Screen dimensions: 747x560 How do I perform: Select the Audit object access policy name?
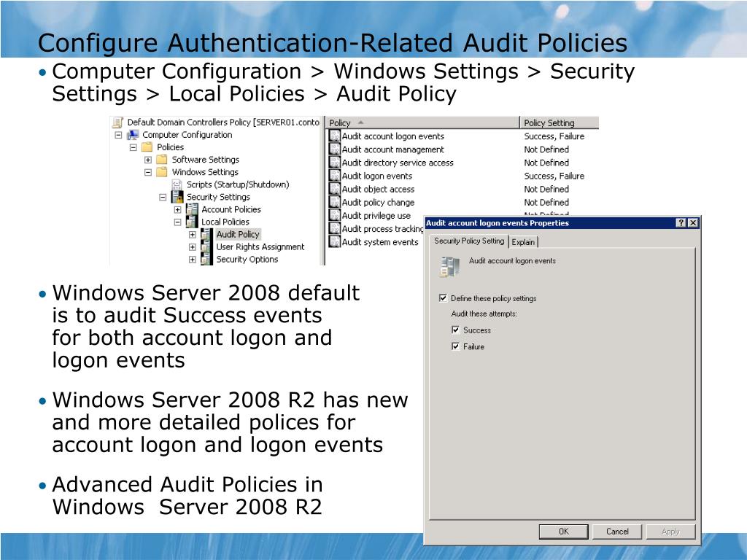[x=379, y=189]
